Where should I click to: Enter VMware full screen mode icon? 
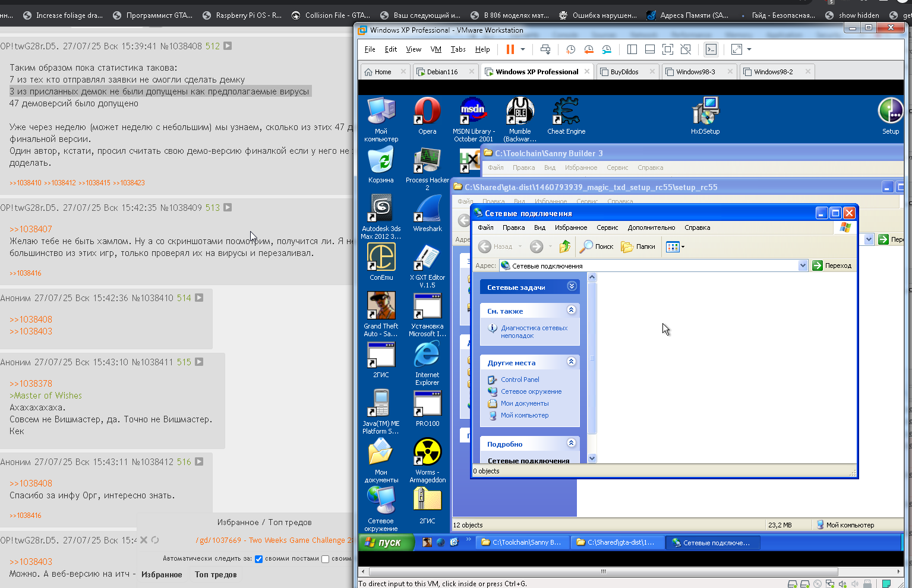point(737,49)
